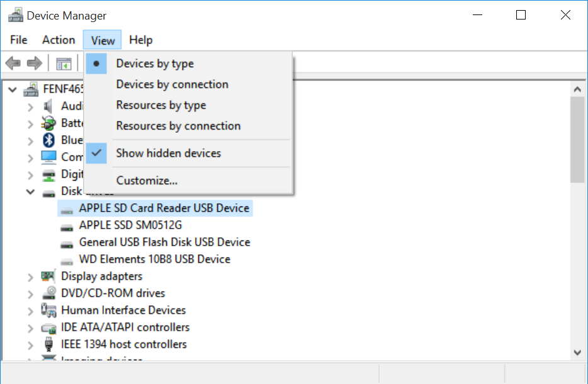Open the Customize... dialog entry
Viewport: 588px width, 384px height.
coord(147,181)
